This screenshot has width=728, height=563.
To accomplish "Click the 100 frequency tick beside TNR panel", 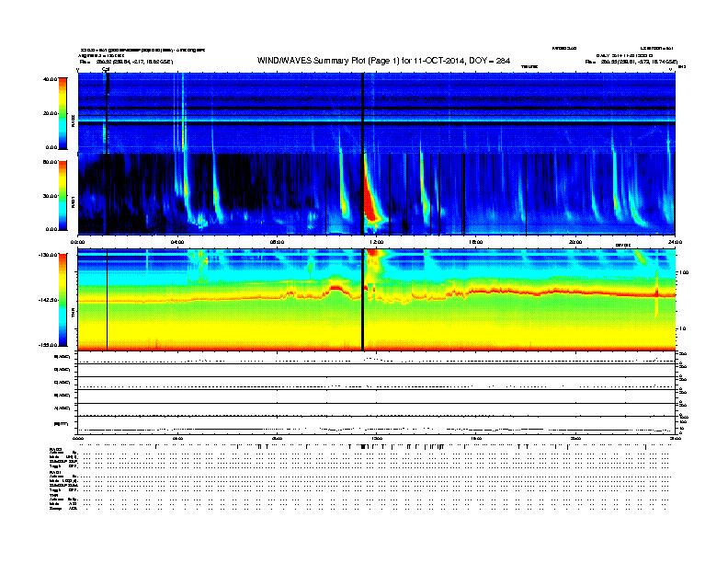I will pyautogui.click(x=684, y=272).
